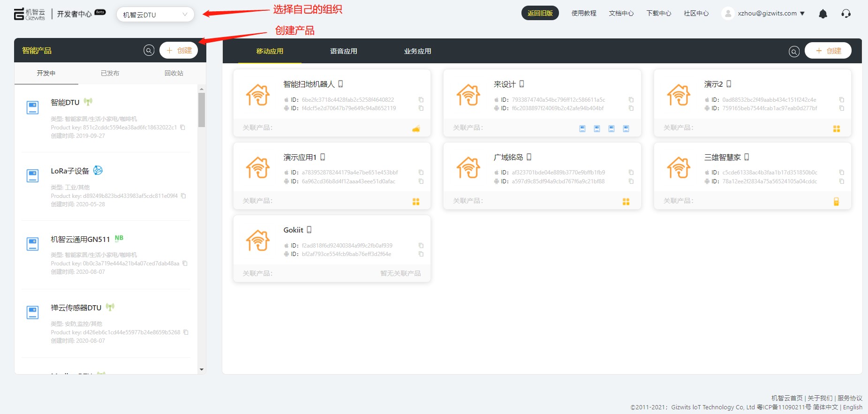868x414 pixels.
Task: Open linked product icon under 三雄智慧家
Action: (x=836, y=202)
